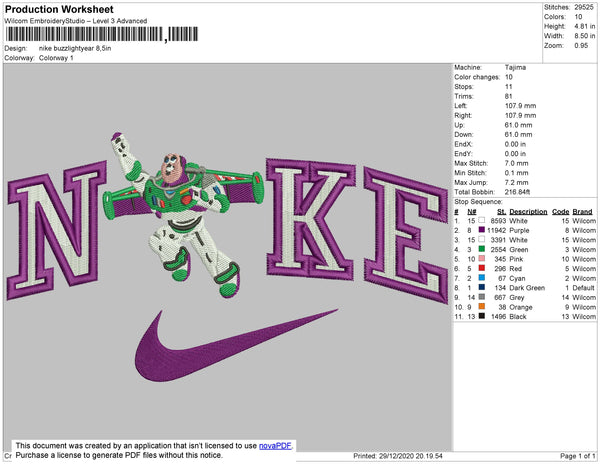Screen dimensions: 600x464
Task: Select the Green thread color swatch
Action: (x=482, y=249)
